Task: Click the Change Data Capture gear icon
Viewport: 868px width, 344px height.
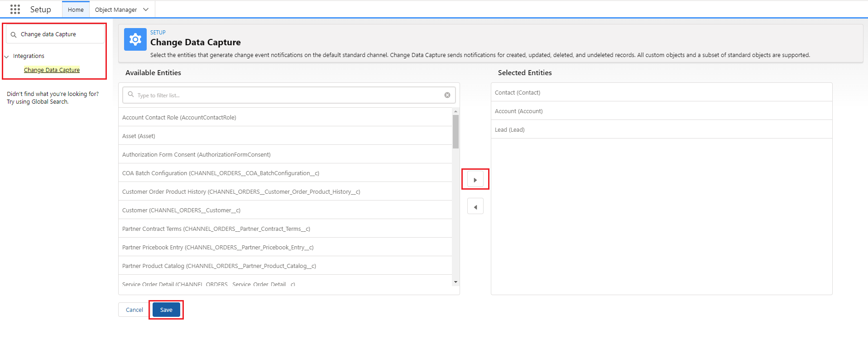Action: 135,40
